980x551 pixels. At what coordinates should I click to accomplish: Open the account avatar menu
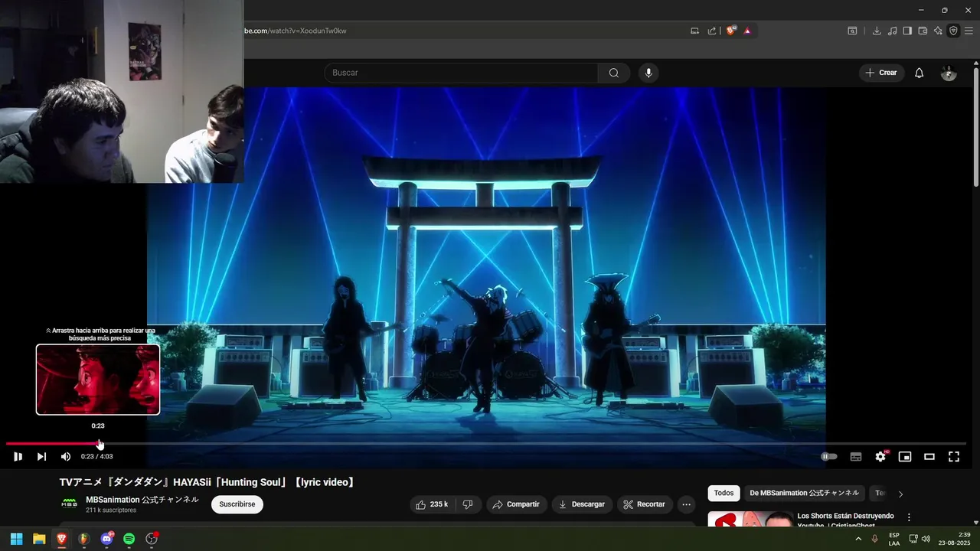949,73
